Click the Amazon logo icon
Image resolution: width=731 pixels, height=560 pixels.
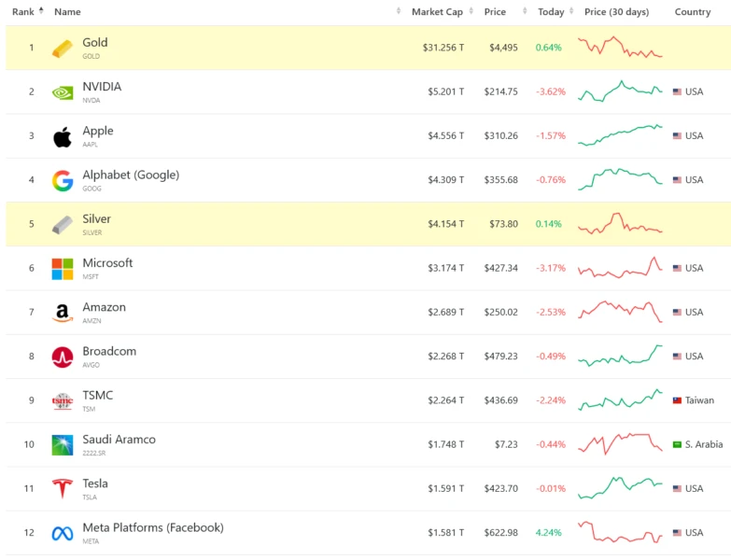point(62,313)
